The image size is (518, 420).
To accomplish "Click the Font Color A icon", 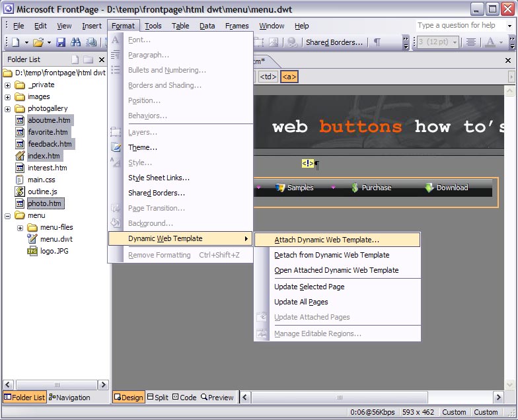I will 490,42.
